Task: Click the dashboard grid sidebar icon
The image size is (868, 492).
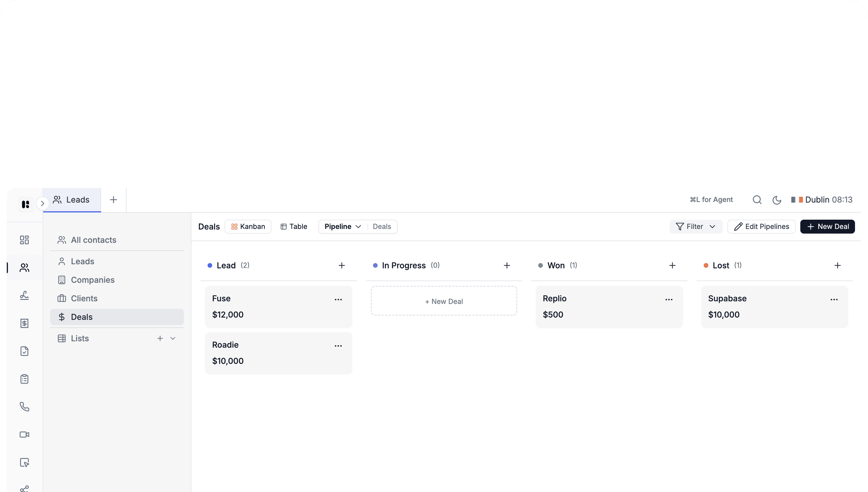Action: pyautogui.click(x=24, y=240)
